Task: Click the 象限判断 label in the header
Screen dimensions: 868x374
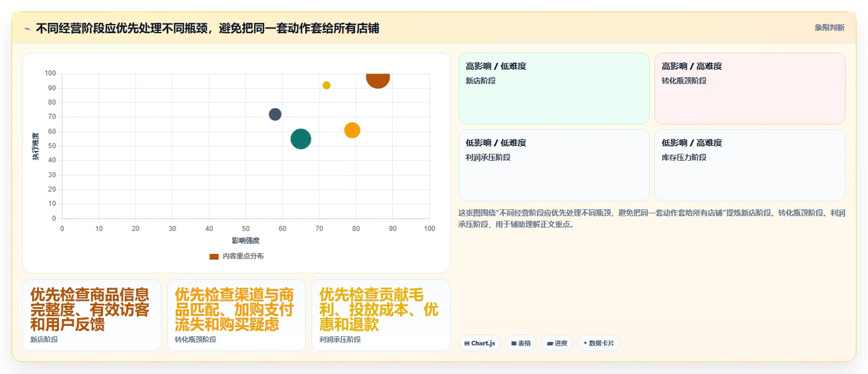Action: point(829,27)
